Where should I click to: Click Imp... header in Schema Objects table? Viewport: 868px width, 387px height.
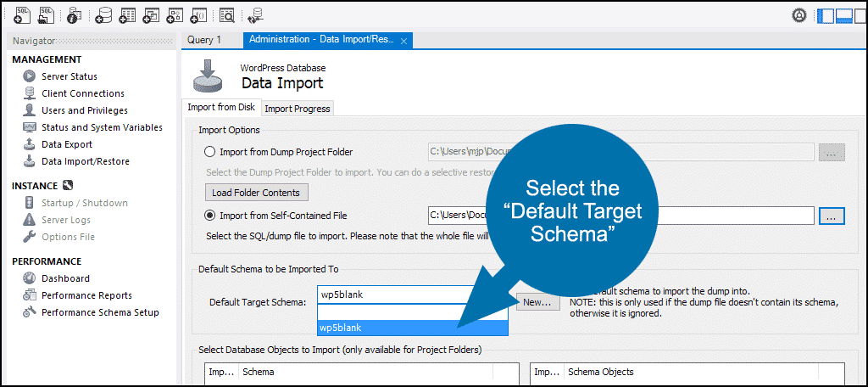click(547, 372)
